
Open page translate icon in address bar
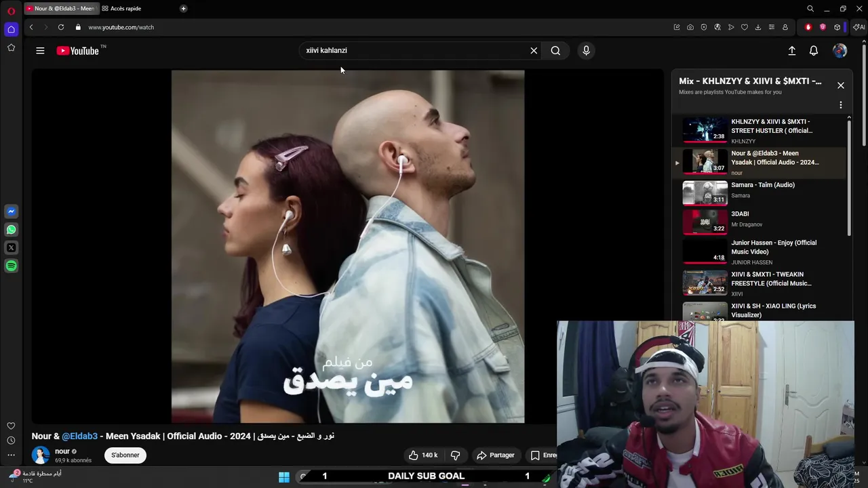pyautogui.click(x=717, y=27)
